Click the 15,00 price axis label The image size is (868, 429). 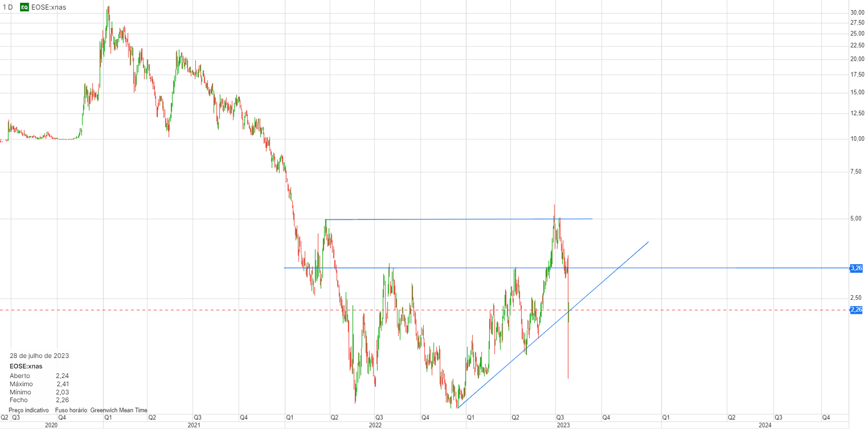pyautogui.click(x=857, y=92)
